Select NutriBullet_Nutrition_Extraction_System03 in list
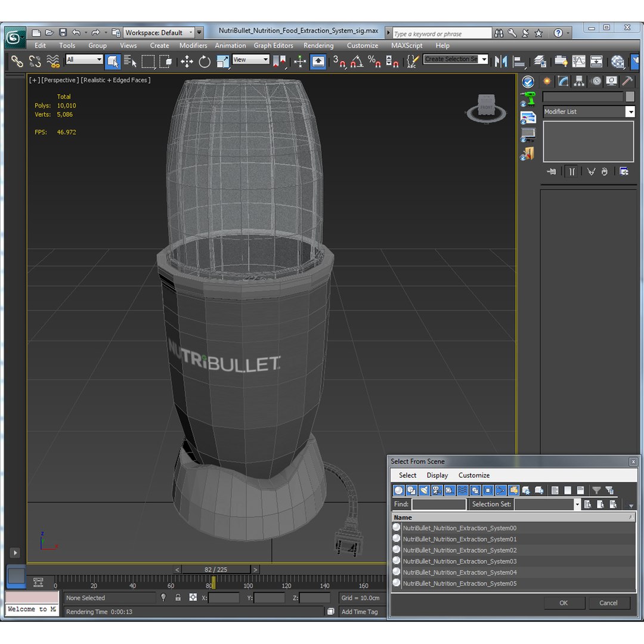Screen dimensions: 644x644 (x=513, y=561)
